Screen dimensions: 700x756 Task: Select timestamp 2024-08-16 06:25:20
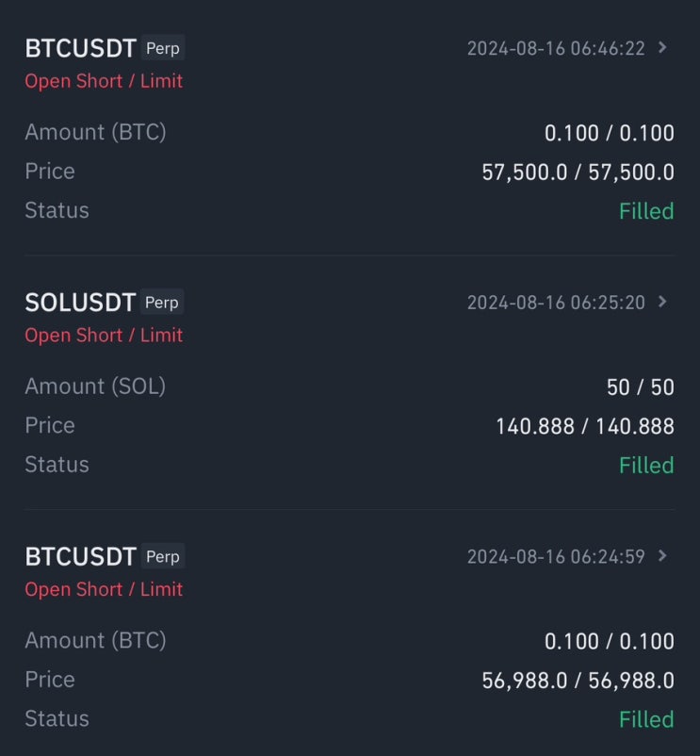pos(556,303)
